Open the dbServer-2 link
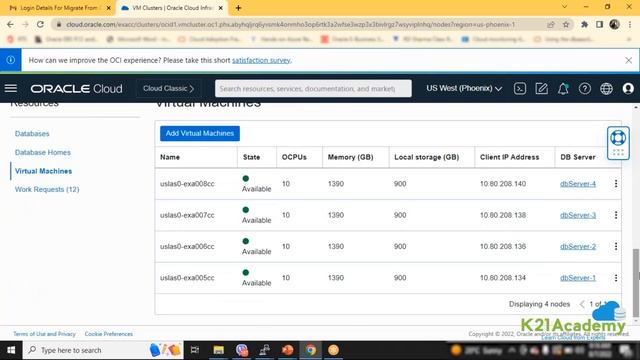Image resolution: width=640 pixels, height=360 pixels. pos(578,247)
